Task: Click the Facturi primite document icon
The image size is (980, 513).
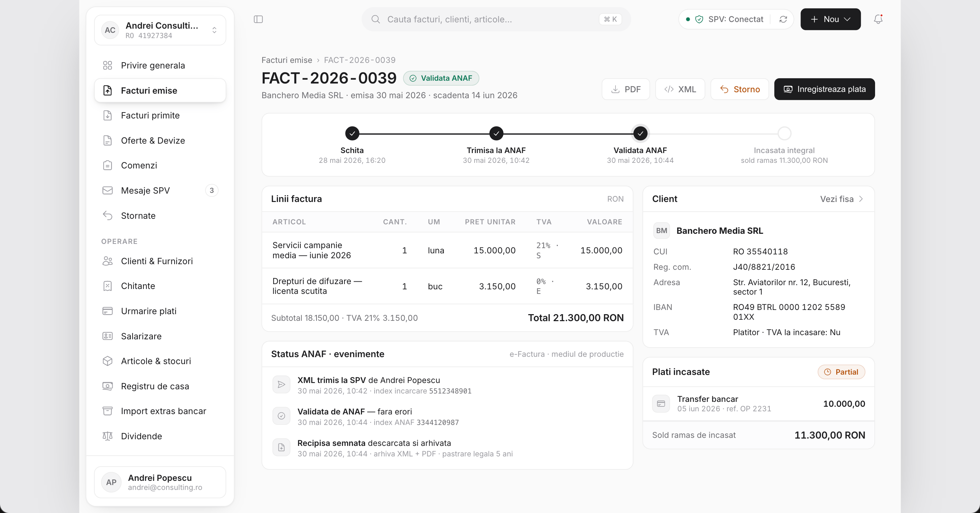Action: pos(108,116)
